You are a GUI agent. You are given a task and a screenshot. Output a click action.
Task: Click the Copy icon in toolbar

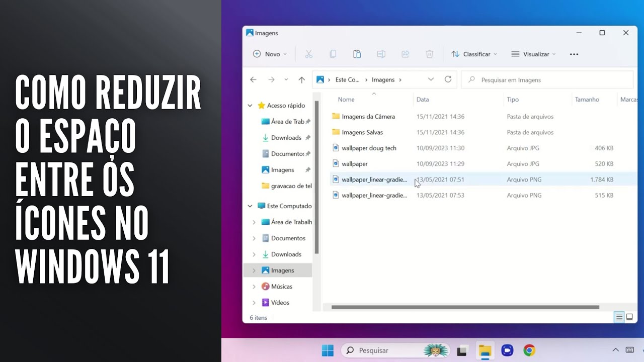(333, 54)
